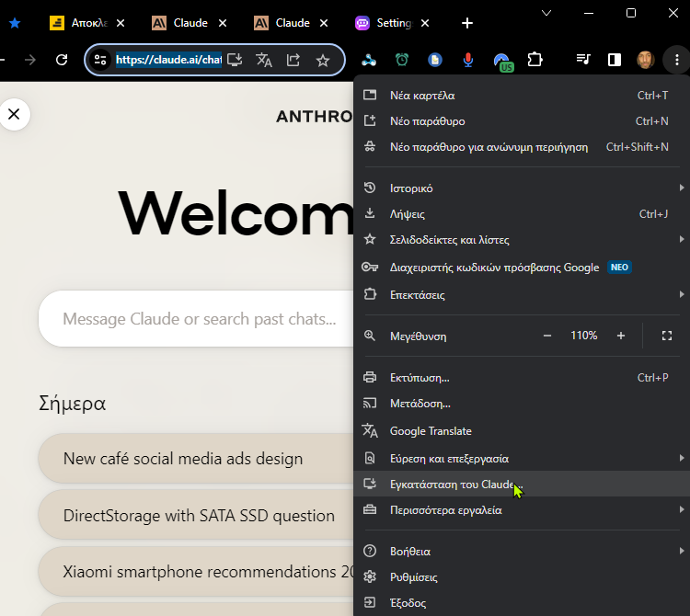690x616 pixels.
Task: Select Εκτύπωση... menu item
Action: point(521,378)
